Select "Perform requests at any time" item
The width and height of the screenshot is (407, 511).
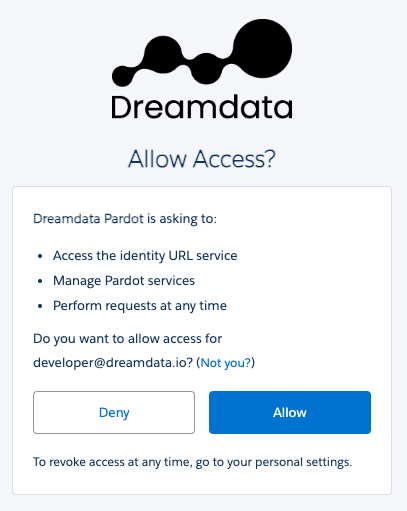point(140,306)
